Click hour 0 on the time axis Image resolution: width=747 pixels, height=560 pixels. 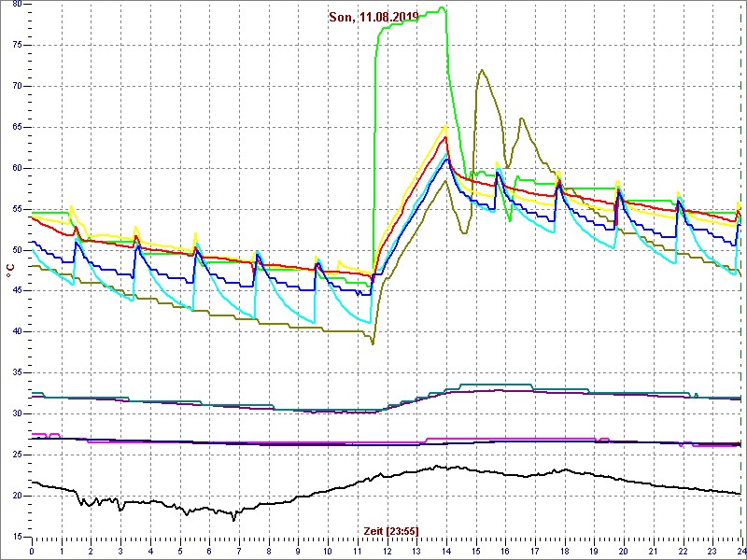coord(32,552)
